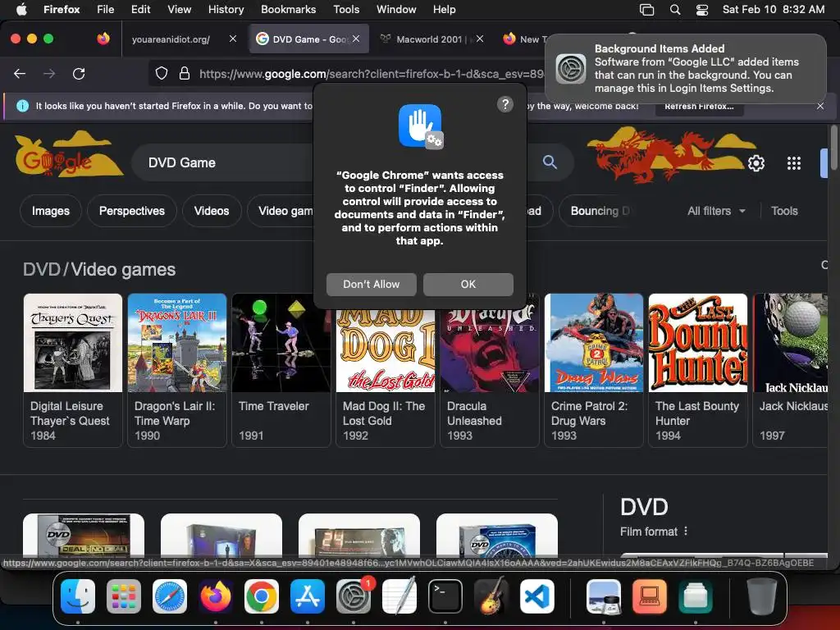The height and width of the screenshot is (630, 840).
Task: Open Crime Patrol 2: Drug Wars card
Action: pos(594,370)
